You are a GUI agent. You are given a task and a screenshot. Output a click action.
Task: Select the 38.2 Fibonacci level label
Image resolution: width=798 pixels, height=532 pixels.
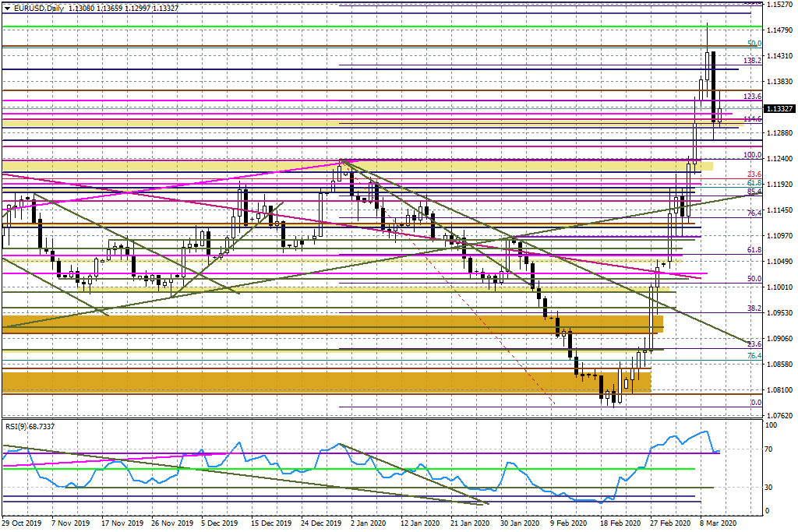point(754,308)
